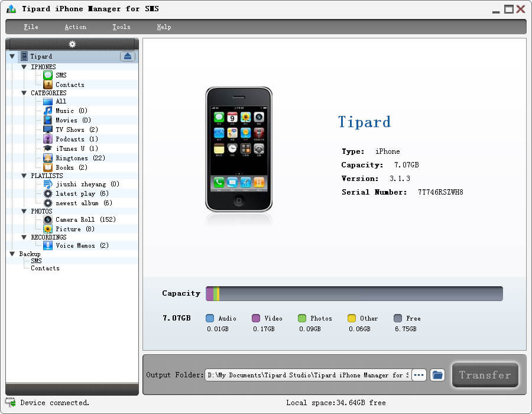The width and height of the screenshot is (532, 414).
Task: Click the Output Folder path field
Action: click(307, 375)
